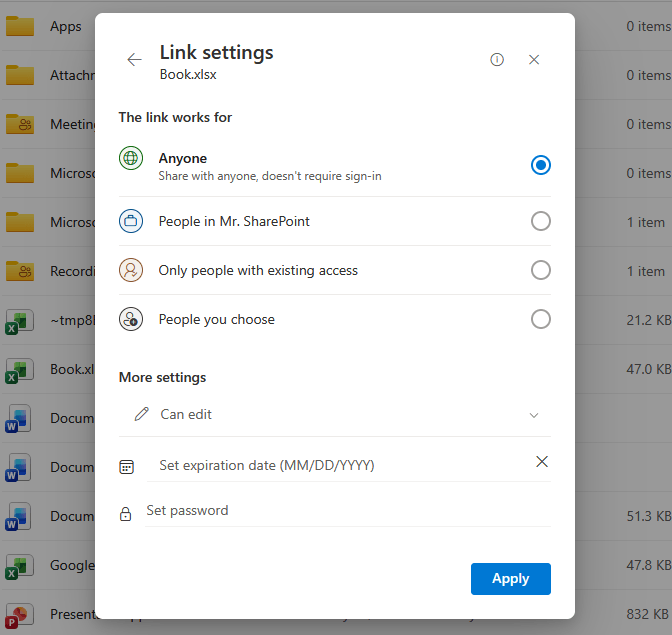Click the Recordings shared folder icon behind dialog
The width and height of the screenshot is (672, 635).
tap(20, 271)
